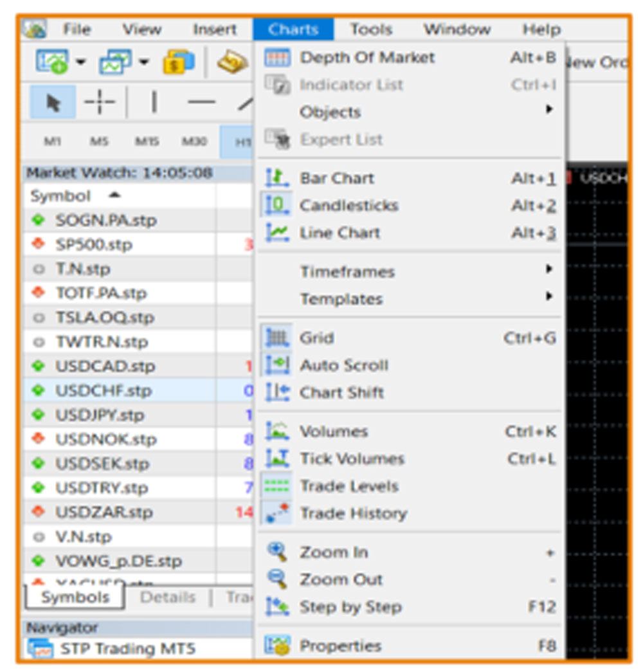This screenshot has width=643, height=672.
Task: Select the horizontal line tool
Action: point(201,102)
